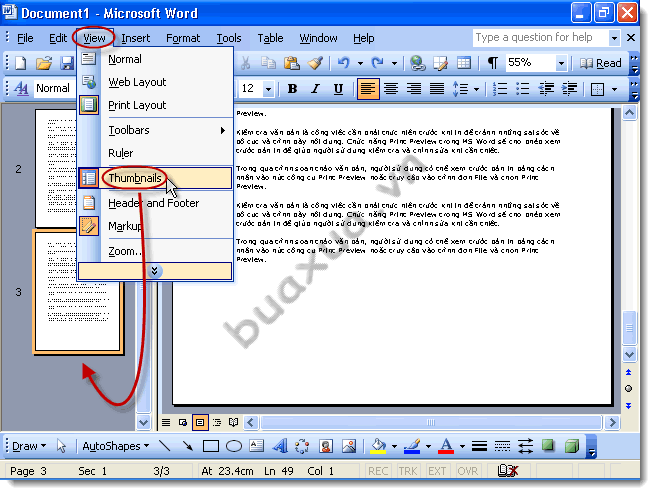This screenshot has width=655, height=495.
Task: Click the Insert Hyperlink globe icon
Action: click(x=417, y=63)
